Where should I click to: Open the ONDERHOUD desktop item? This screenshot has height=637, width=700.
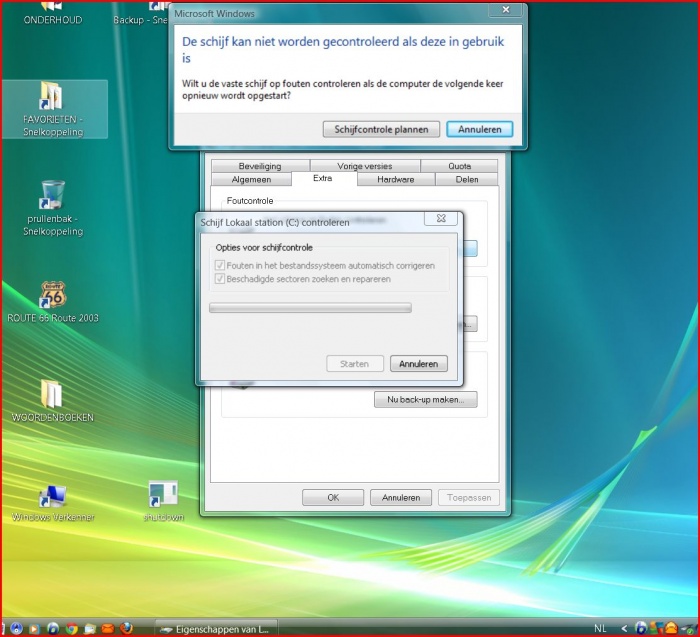[53, 13]
